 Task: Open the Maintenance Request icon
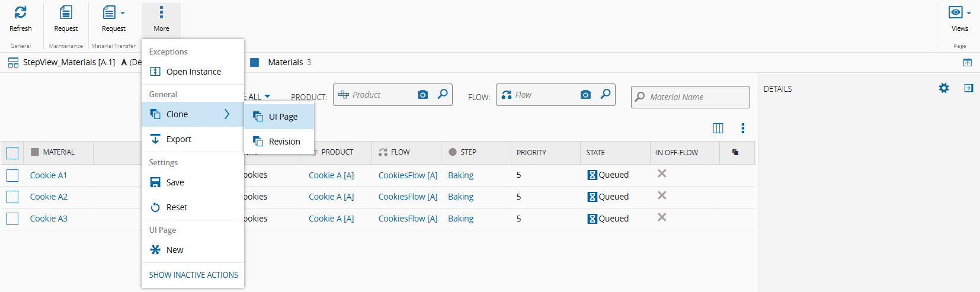66,12
